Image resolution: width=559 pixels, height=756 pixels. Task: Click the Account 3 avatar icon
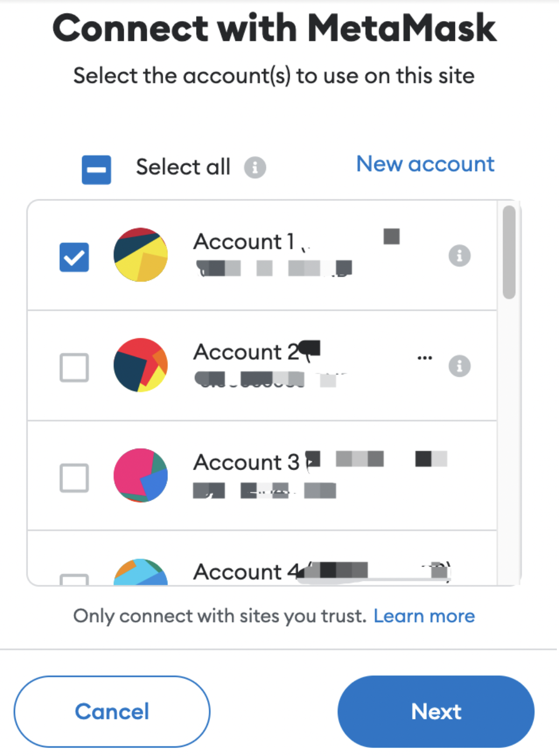[141, 475]
